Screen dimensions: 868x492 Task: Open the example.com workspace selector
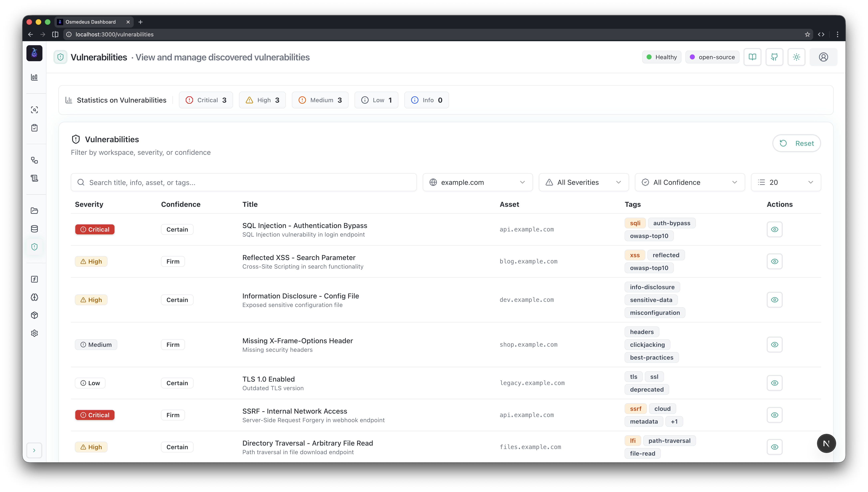477,182
